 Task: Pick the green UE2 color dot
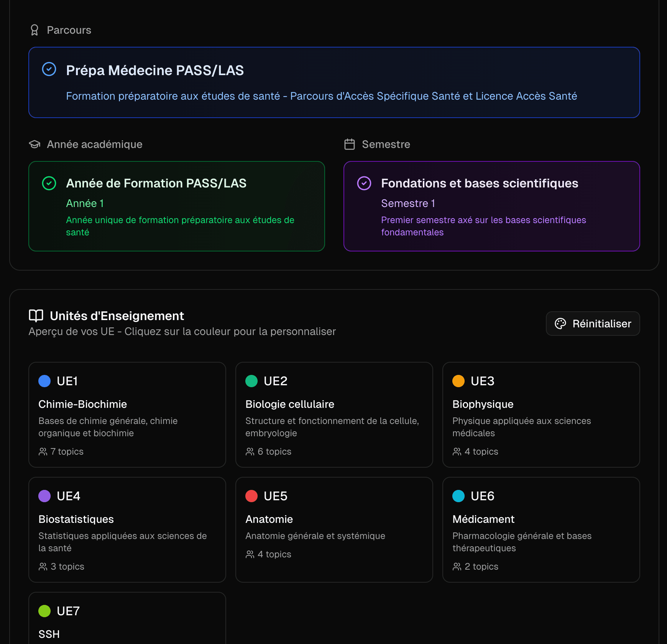[x=251, y=381]
